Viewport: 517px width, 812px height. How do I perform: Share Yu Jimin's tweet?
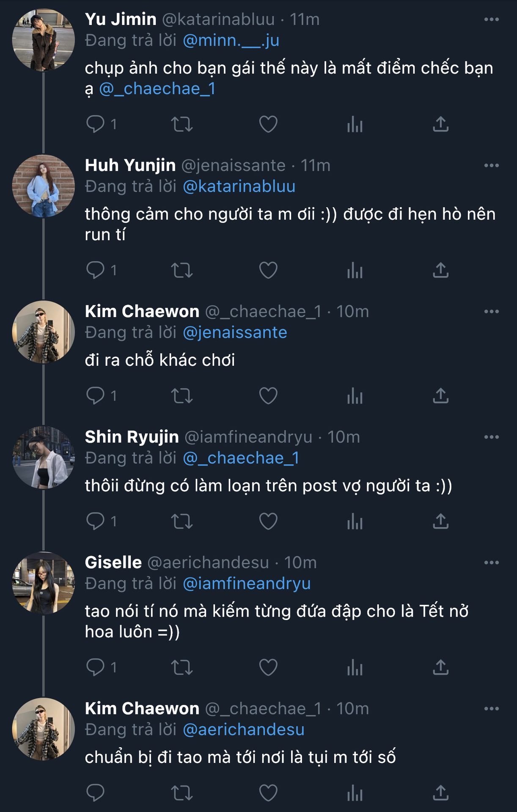(x=440, y=124)
